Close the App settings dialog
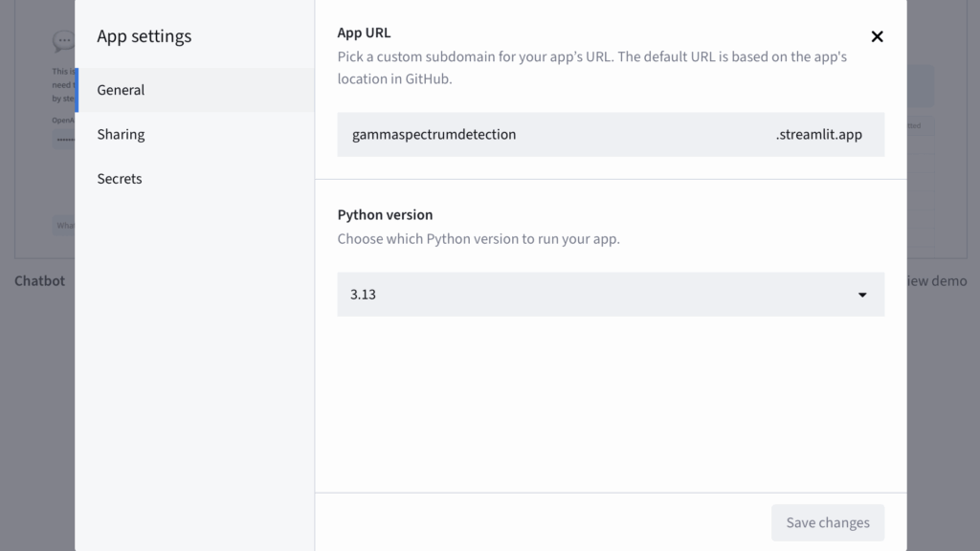This screenshot has height=551, width=980. [877, 36]
